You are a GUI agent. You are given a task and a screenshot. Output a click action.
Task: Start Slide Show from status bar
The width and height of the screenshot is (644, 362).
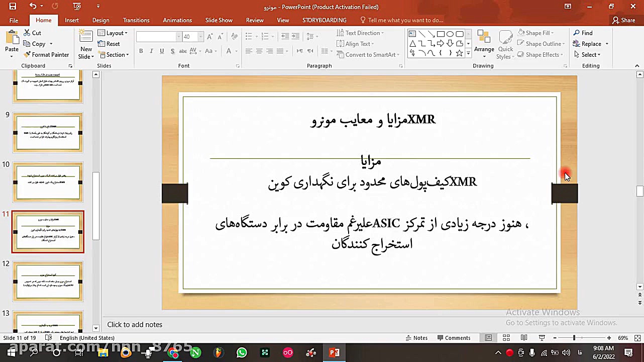click(542, 338)
